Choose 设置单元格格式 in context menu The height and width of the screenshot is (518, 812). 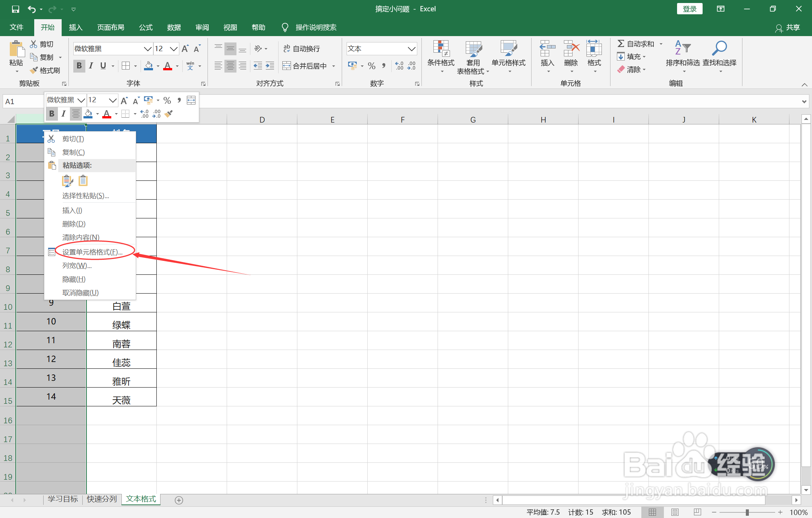[92, 252]
